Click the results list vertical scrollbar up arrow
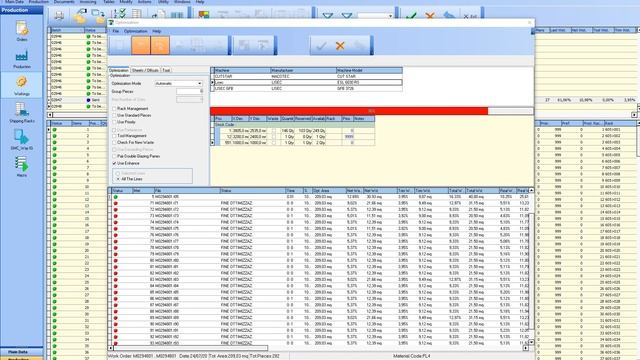The height and width of the screenshot is (360, 640). coord(531,191)
